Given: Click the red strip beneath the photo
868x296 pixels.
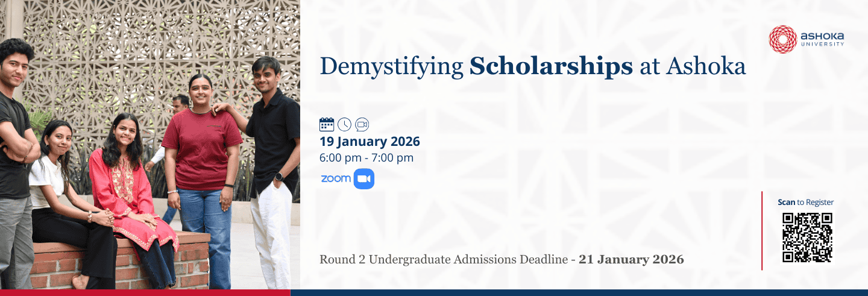Looking at the screenshot, I should coord(145,293).
